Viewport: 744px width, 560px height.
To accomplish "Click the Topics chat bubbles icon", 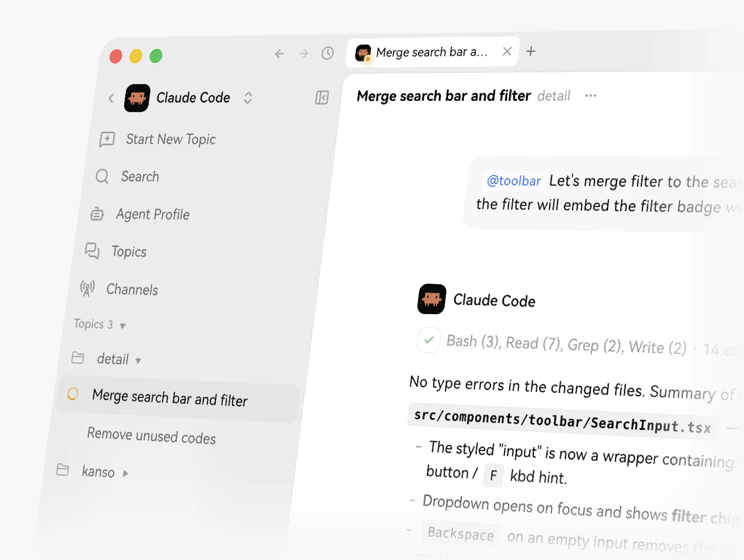I will click(x=92, y=251).
